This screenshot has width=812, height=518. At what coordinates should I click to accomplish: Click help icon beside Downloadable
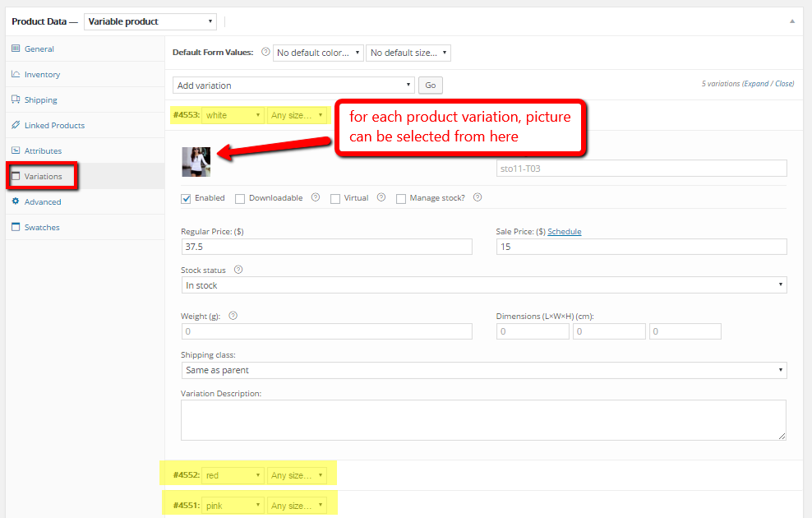[x=316, y=197]
